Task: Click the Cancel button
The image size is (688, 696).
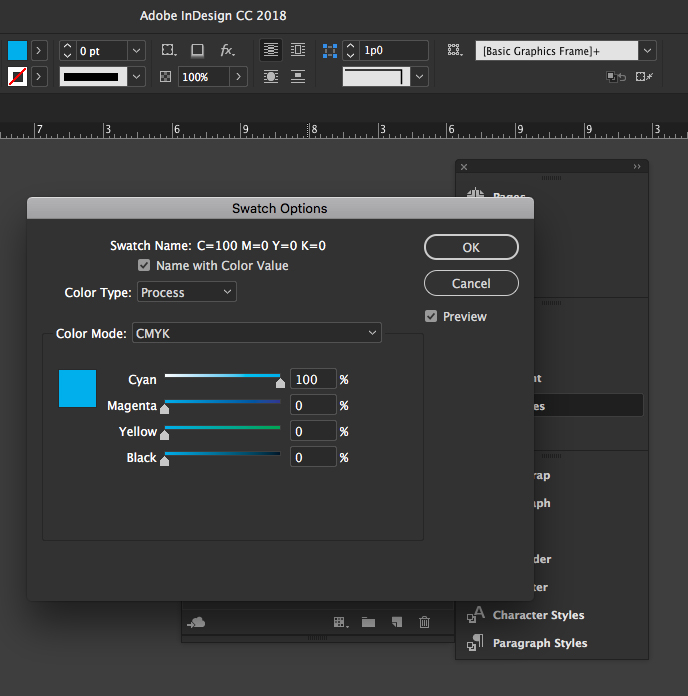Action: 471,283
